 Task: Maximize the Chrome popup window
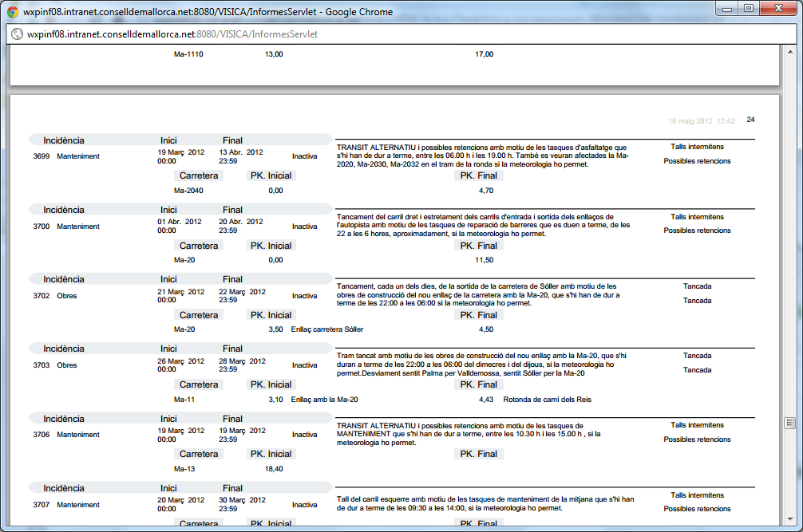[748, 9]
